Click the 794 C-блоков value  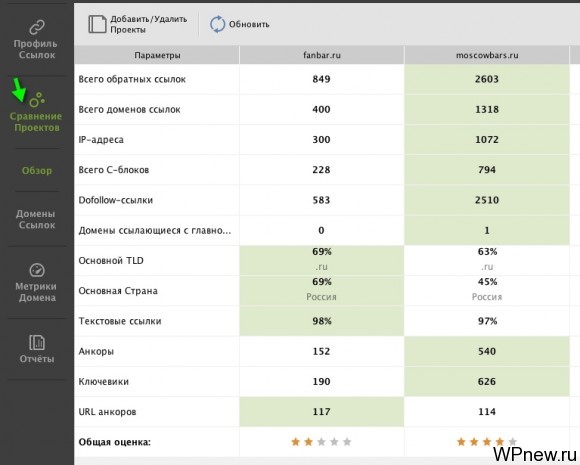click(487, 170)
